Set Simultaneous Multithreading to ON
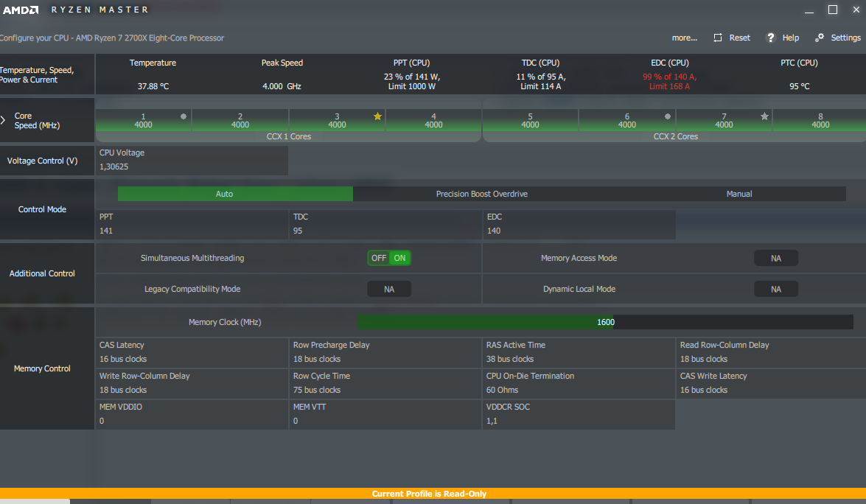The height and width of the screenshot is (504, 866). coord(400,258)
